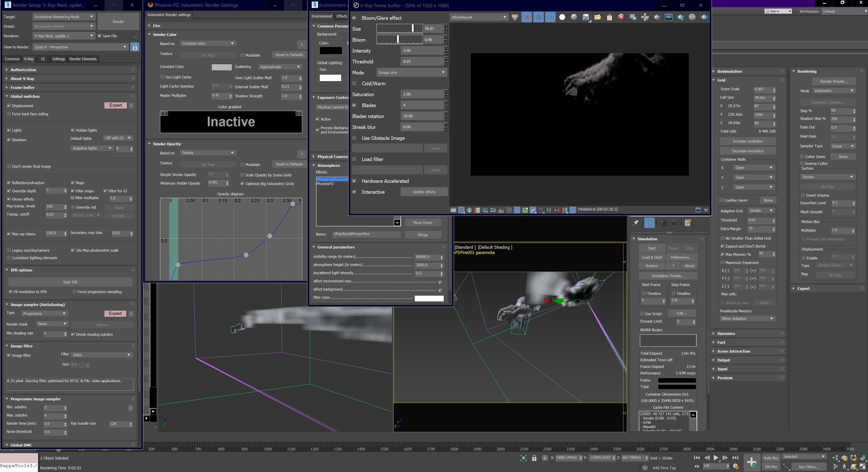Open the Render Elements tab
868x472 pixels.
83,59
